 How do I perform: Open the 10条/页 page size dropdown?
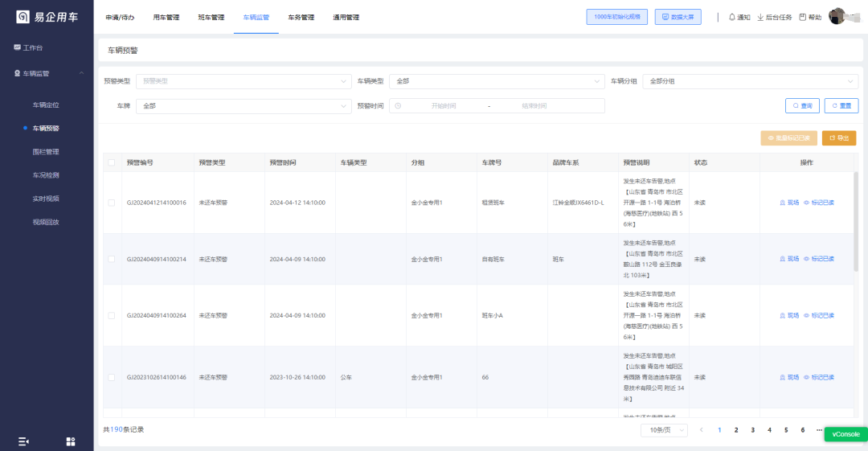click(664, 430)
